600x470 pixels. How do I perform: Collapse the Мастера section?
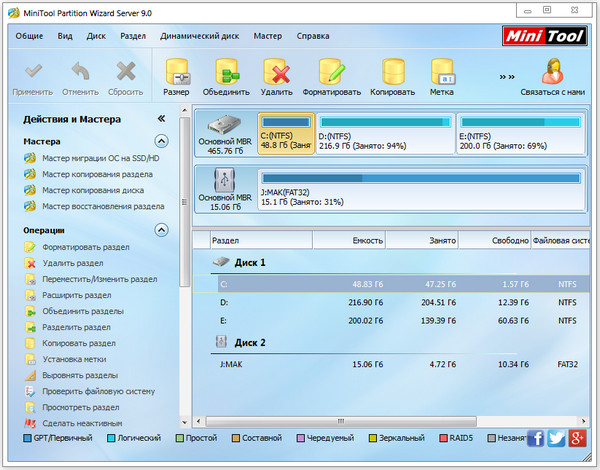point(162,142)
